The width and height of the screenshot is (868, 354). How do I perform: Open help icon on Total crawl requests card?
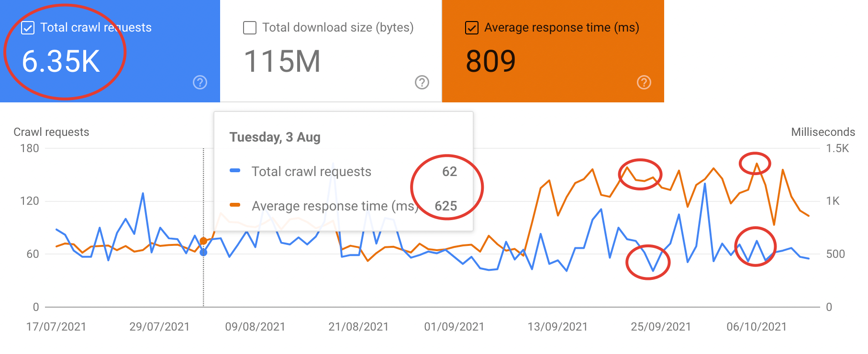tap(200, 82)
